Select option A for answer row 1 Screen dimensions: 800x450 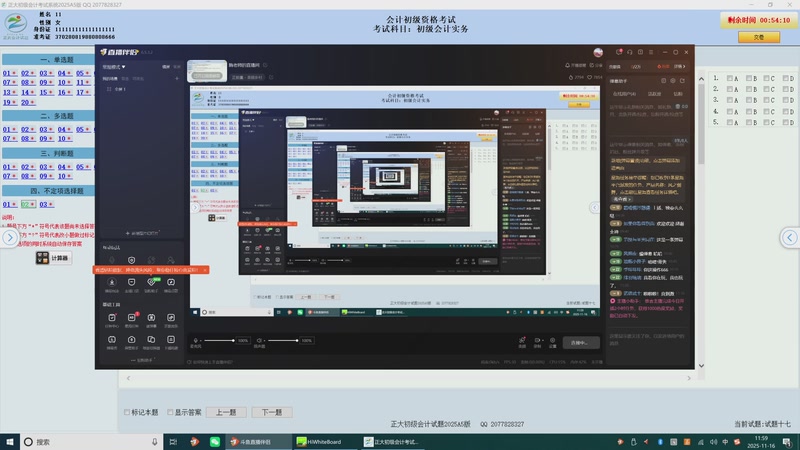coord(730,78)
